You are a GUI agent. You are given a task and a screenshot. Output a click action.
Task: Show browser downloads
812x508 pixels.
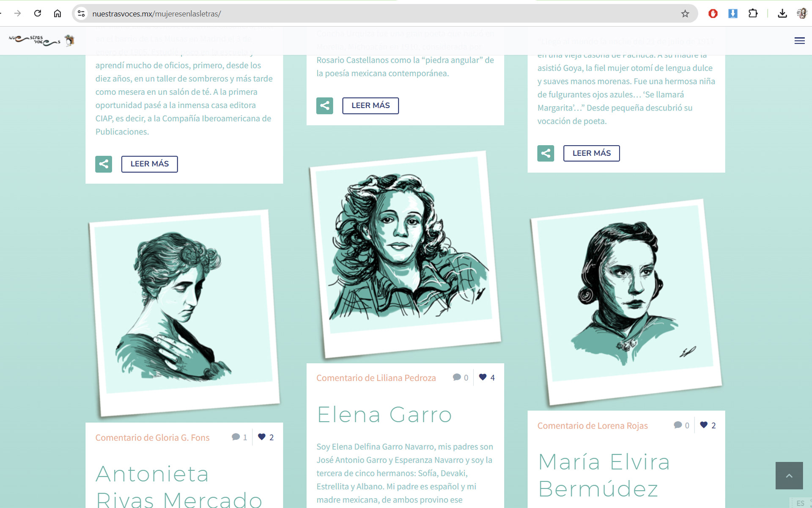pos(782,14)
